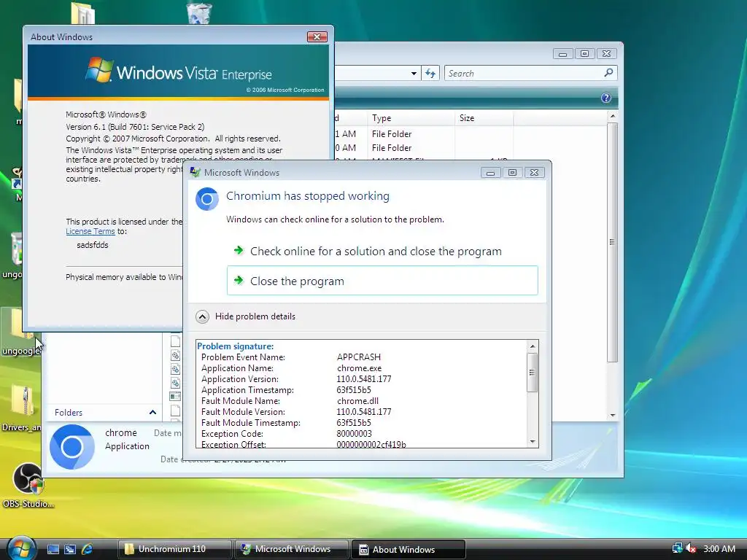Viewport: 747px width, 560px height.
Task: Select chrome.dll fault module name
Action: point(357,401)
